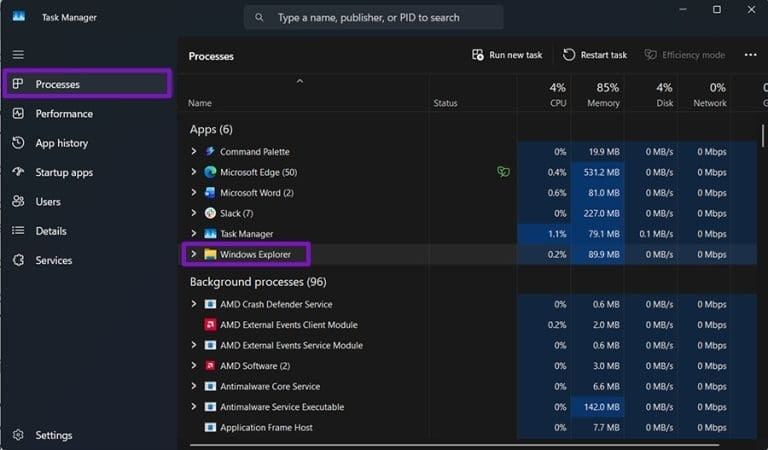Expand Antimalware Service Executable group
Screen dimensions: 768x450
193,407
